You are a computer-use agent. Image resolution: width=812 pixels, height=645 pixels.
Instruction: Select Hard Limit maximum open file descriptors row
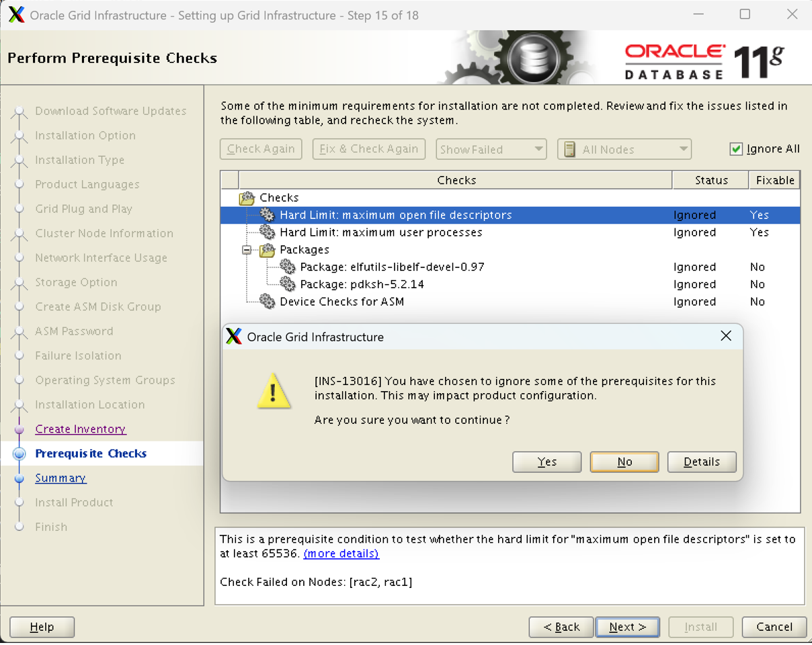point(510,215)
